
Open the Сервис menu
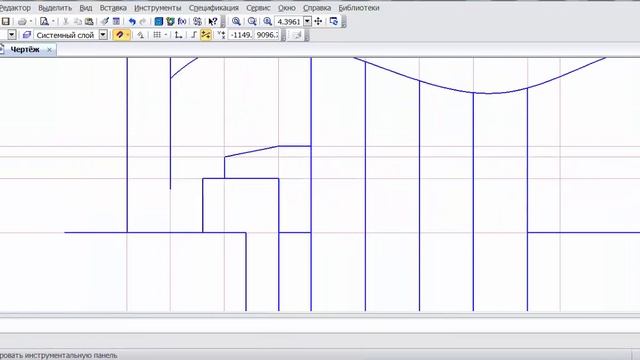(258, 8)
